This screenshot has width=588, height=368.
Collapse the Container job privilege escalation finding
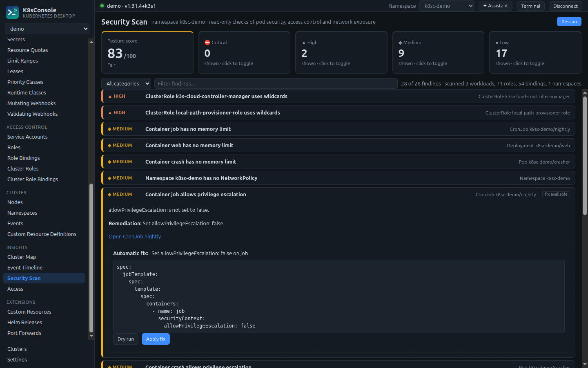(x=338, y=194)
